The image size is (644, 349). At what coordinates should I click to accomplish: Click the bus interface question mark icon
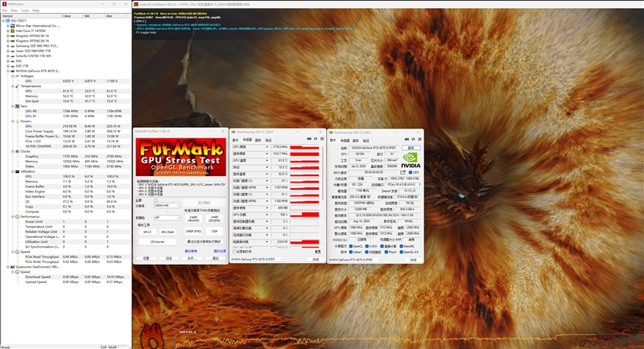[x=419, y=185]
